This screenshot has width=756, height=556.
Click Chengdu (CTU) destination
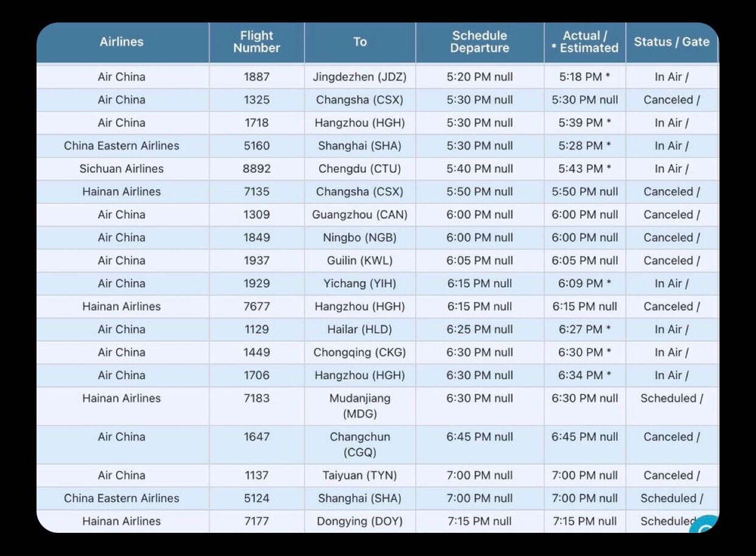(x=360, y=169)
